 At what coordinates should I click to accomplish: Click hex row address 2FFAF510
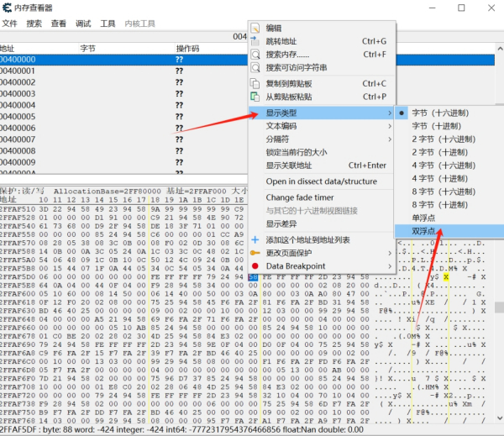(x=18, y=209)
